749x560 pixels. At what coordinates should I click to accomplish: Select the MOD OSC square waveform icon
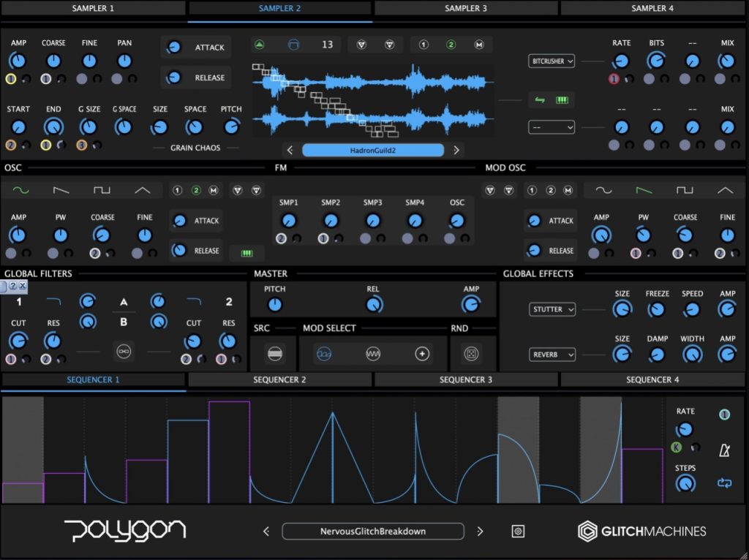685,191
